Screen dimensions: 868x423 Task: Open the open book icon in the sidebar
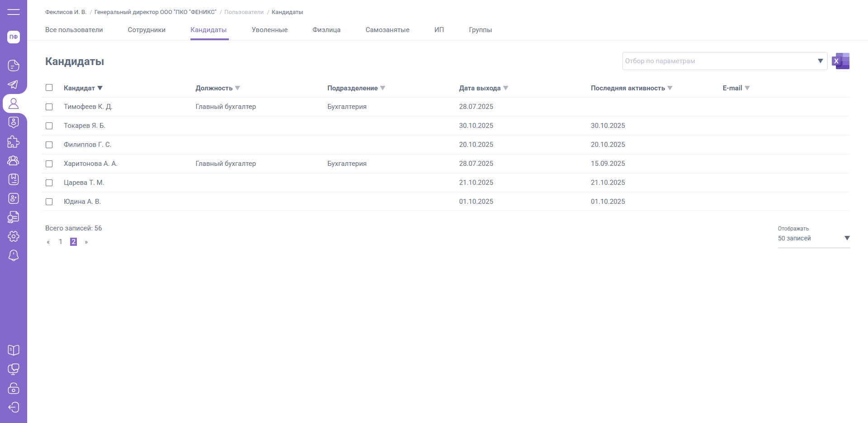click(14, 350)
